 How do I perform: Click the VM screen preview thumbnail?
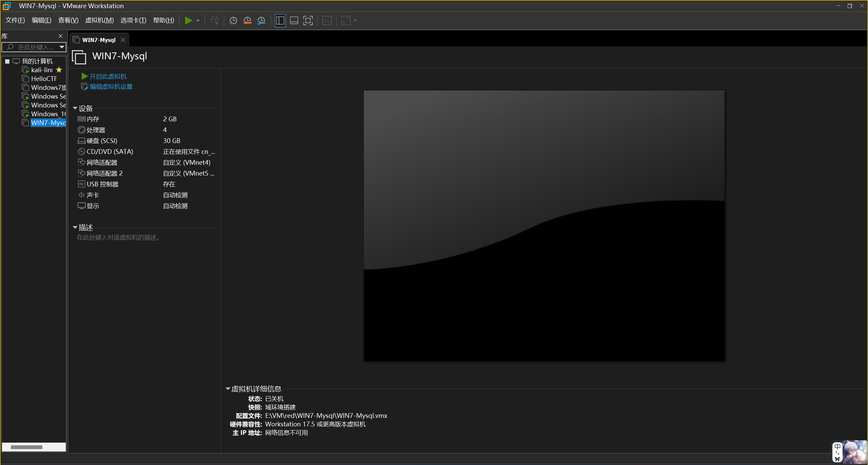click(544, 225)
